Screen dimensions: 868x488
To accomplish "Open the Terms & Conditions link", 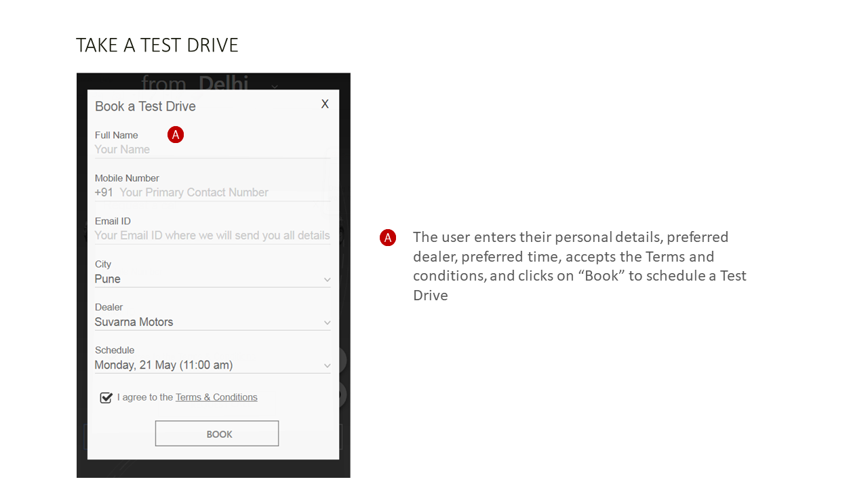I will click(x=216, y=397).
